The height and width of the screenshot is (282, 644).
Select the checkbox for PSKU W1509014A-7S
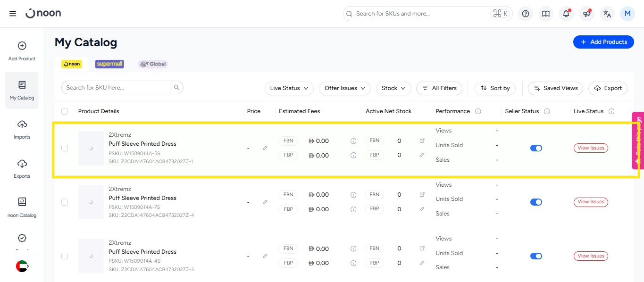click(x=65, y=202)
